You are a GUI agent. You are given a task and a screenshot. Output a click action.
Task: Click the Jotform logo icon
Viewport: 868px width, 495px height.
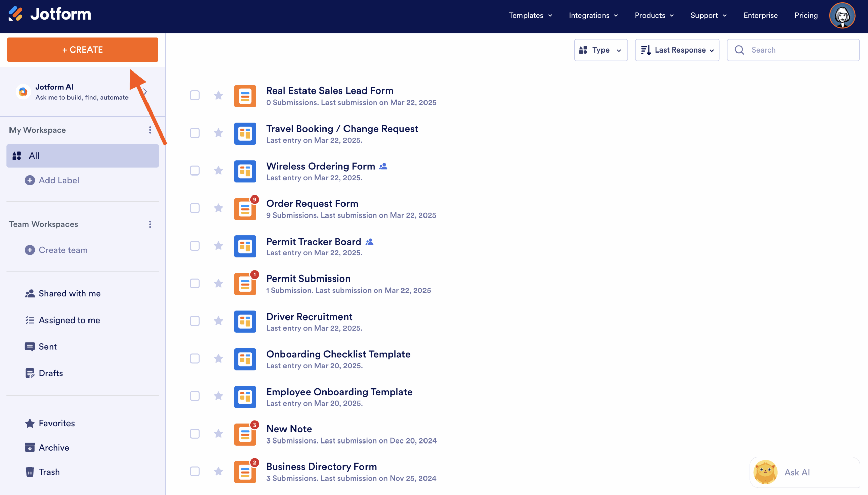[x=15, y=14]
